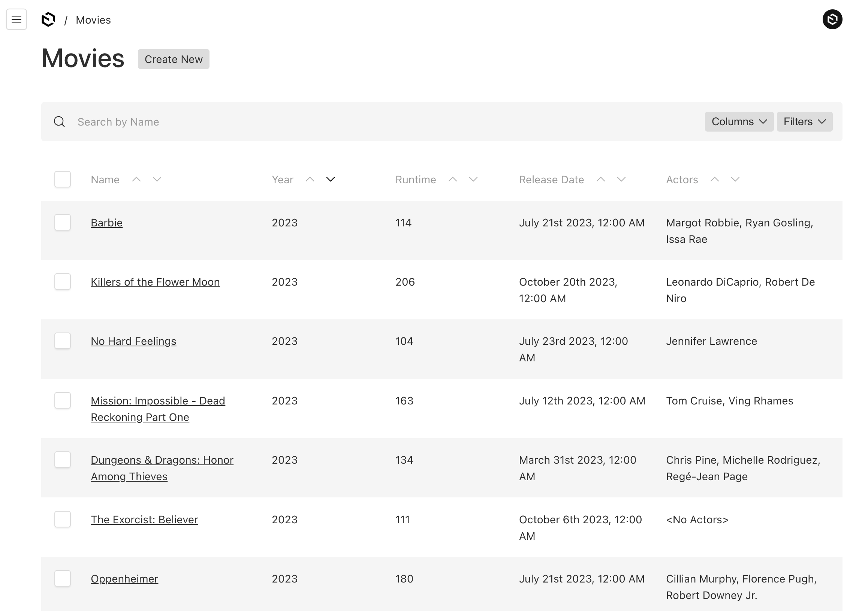Click the logo icon in breadcrumb
The width and height of the screenshot is (868, 611).
click(48, 19)
